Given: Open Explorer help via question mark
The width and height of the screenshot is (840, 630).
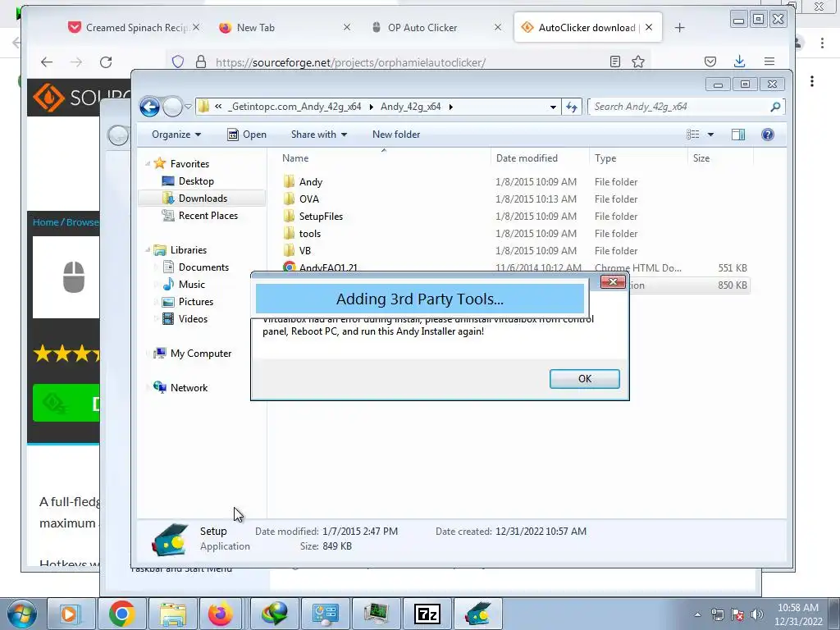Looking at the screenshot, I should [x=768, y=135].
